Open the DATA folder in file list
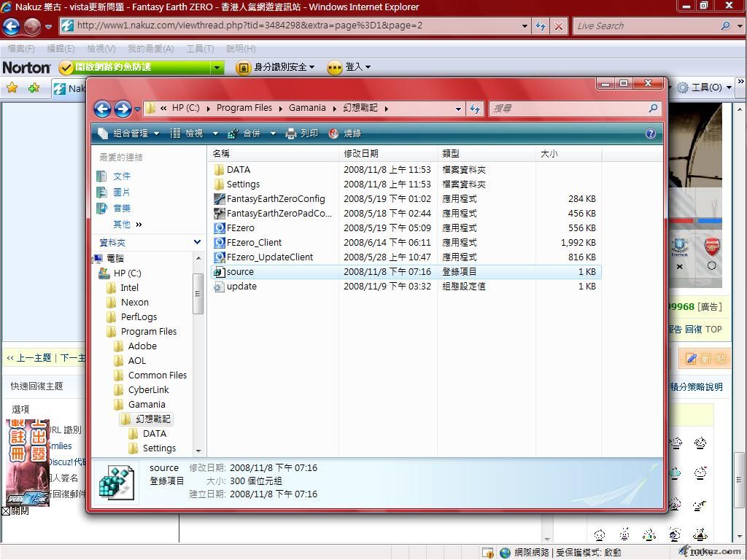Viewport: 747px width, 560px height. (x=238, y=170)
